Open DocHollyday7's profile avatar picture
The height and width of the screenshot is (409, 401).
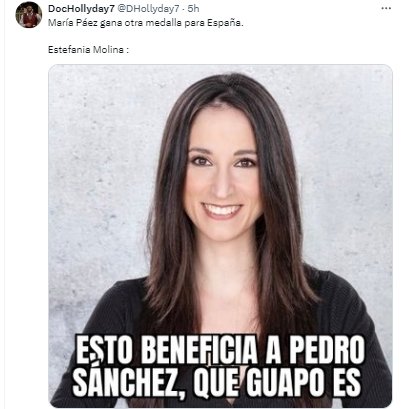coord(29,15)
